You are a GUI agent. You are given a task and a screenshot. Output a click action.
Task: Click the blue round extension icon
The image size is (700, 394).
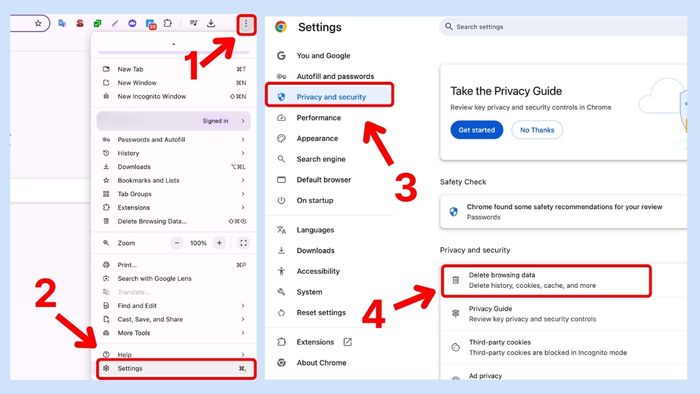coord(132,23)
